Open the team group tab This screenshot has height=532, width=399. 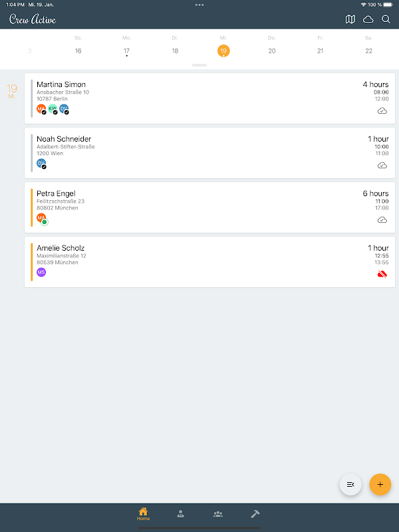click(217, 514)
